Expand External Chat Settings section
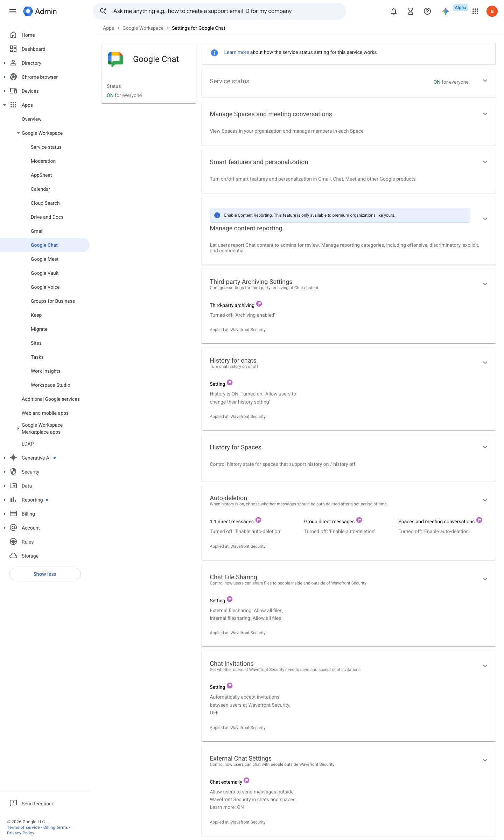Screen dimensions: 504x840 [485, 761]
